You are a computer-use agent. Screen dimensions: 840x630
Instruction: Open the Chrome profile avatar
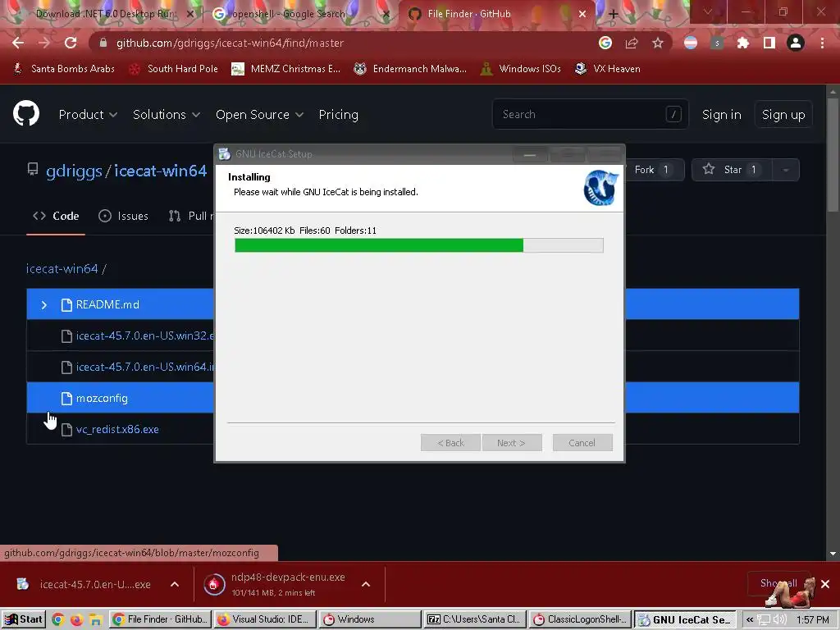pyautogui.click(x=796, y=43)
